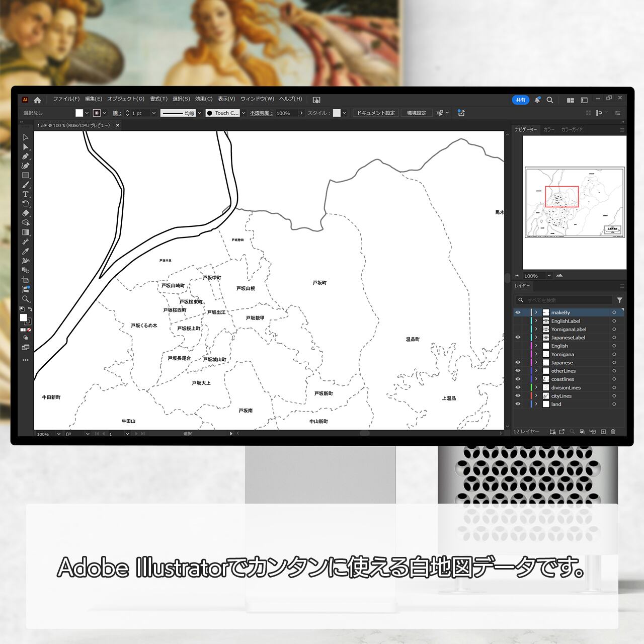Select the Rotate tool
The image size is (644, 644).
(25, 204)
